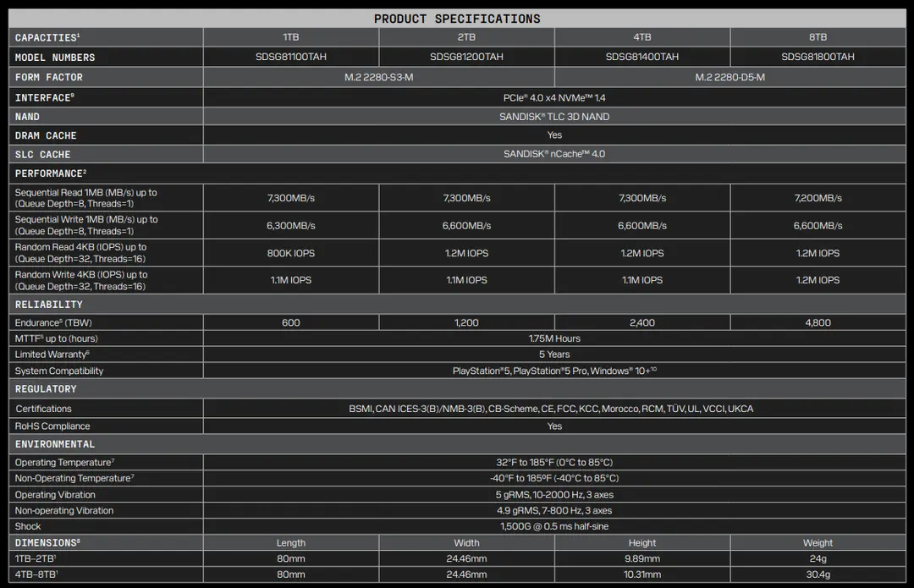The width and height of the screenshot is (914, 588).
Task: Click the "Yes" value in the DRAM CACHE row
Action: (x=554, y=135)
